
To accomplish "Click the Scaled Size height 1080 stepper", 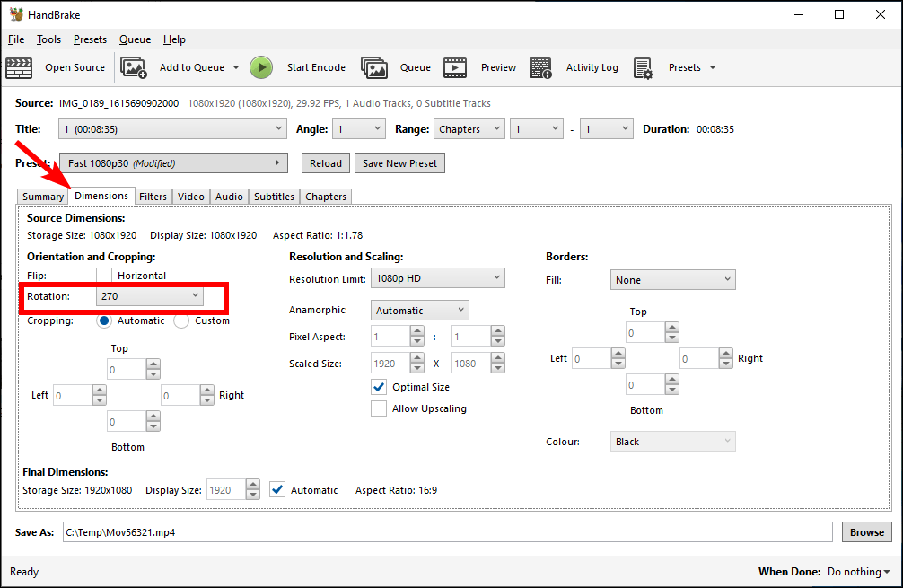I will [x=498, y=363].
